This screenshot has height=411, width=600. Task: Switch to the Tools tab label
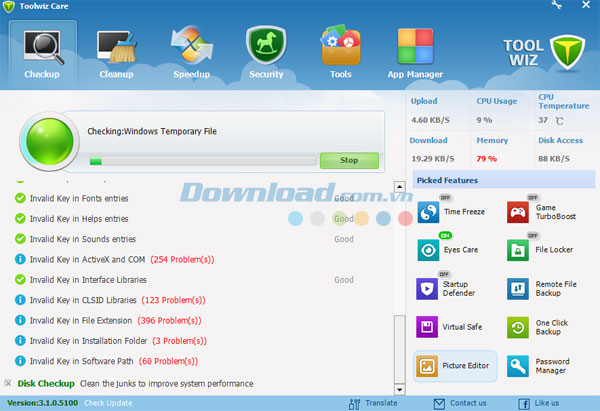[341, 74]
